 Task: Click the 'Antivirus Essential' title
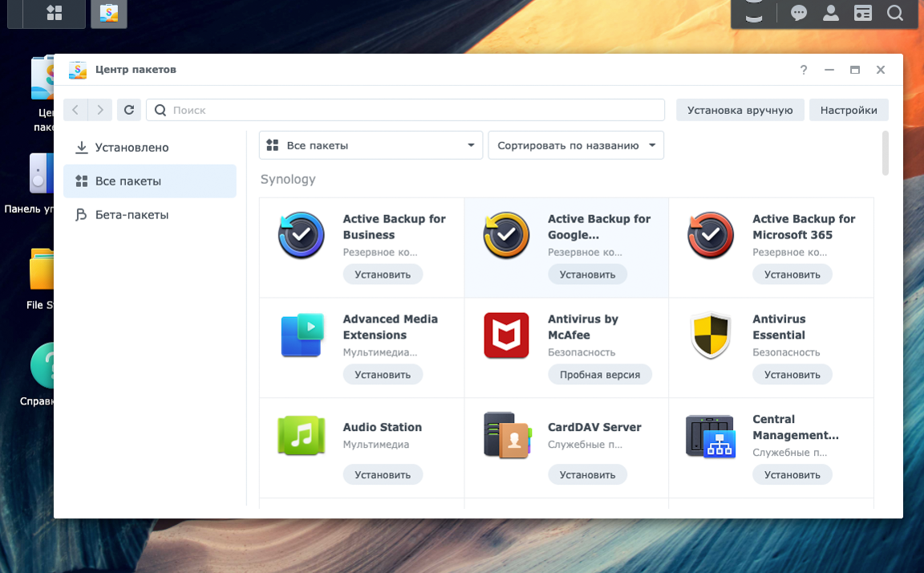pos(779,327)
